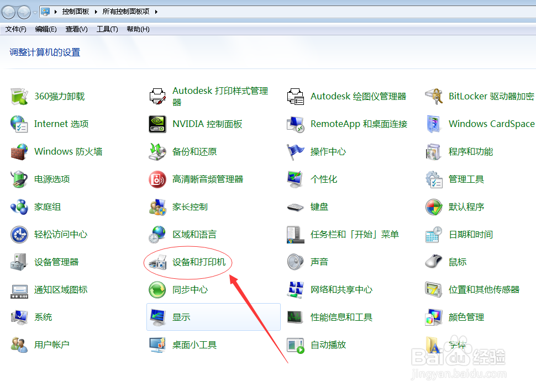Click the 同步中心 green icon

157,290
